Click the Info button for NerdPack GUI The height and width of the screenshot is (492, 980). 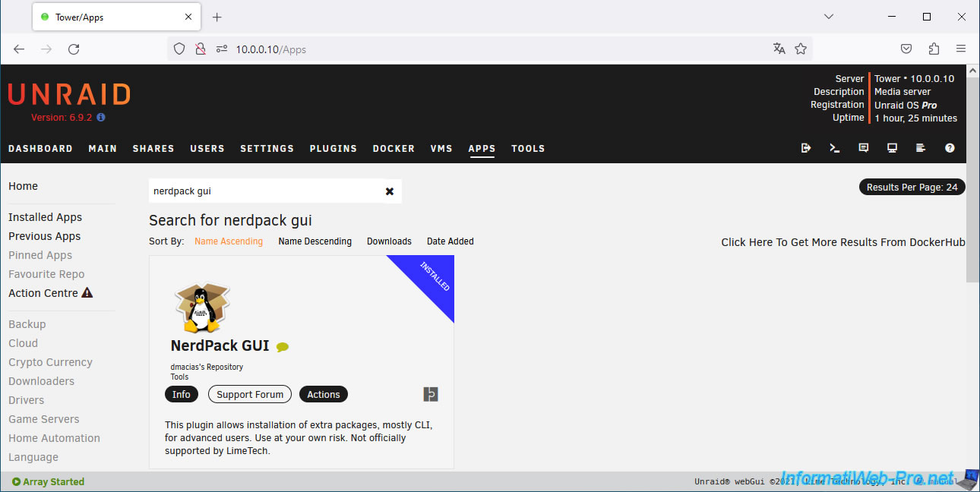(182, 394)
